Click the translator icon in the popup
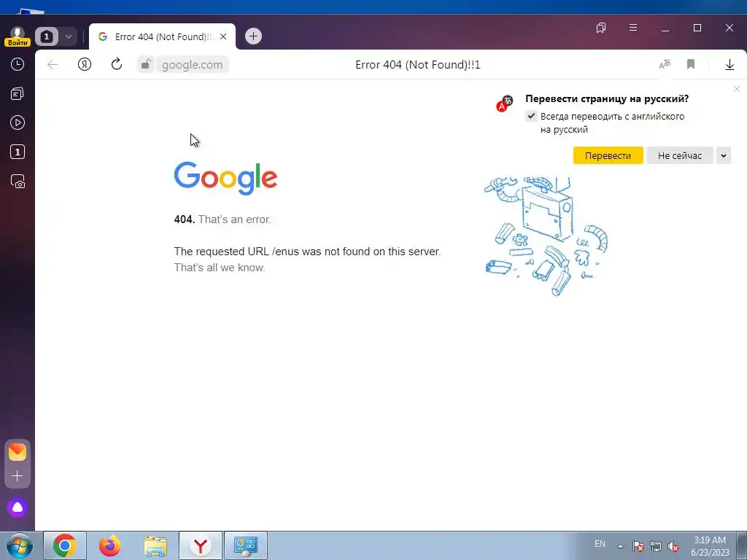This screenshot has height=560, width=747. pos(504,104)
